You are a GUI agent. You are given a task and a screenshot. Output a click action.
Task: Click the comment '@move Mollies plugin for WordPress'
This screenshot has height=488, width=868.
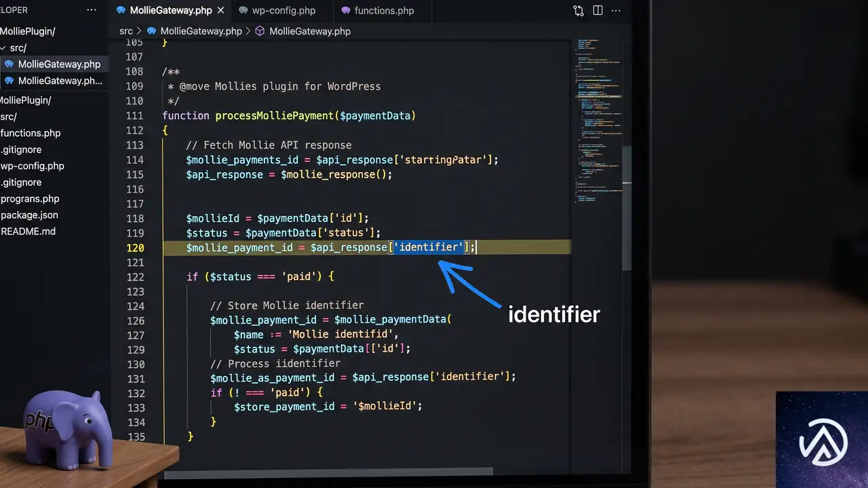pyautogui.click(x=279, y=87)
